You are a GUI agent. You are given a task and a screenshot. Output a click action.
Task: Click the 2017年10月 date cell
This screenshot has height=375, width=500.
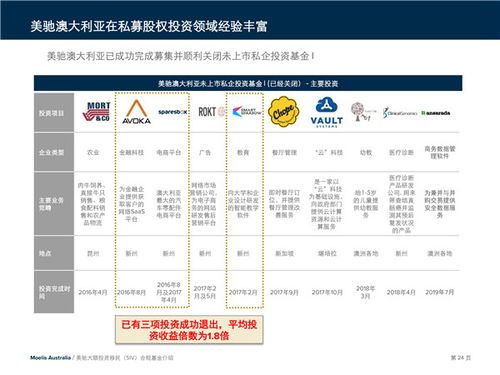pyautogui.click(x=327, y=292)
